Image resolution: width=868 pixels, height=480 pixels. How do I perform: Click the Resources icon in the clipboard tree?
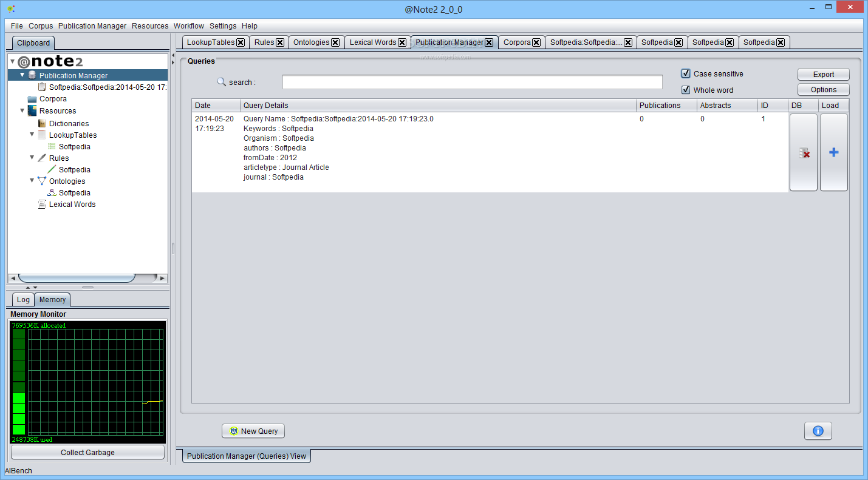click(x=32, y=110)
